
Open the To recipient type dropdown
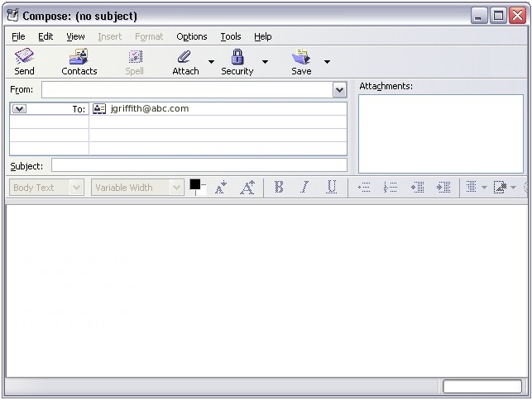click(20, 109)
